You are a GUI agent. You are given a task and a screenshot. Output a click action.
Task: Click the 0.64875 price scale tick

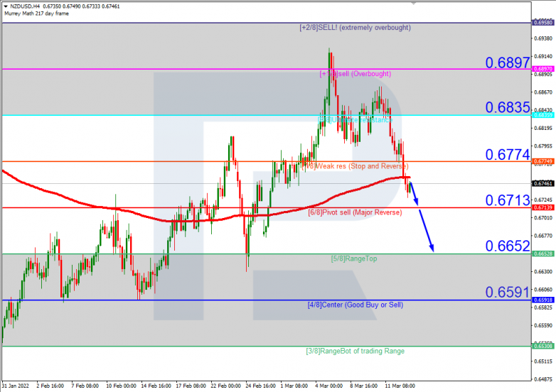(543, 379)
